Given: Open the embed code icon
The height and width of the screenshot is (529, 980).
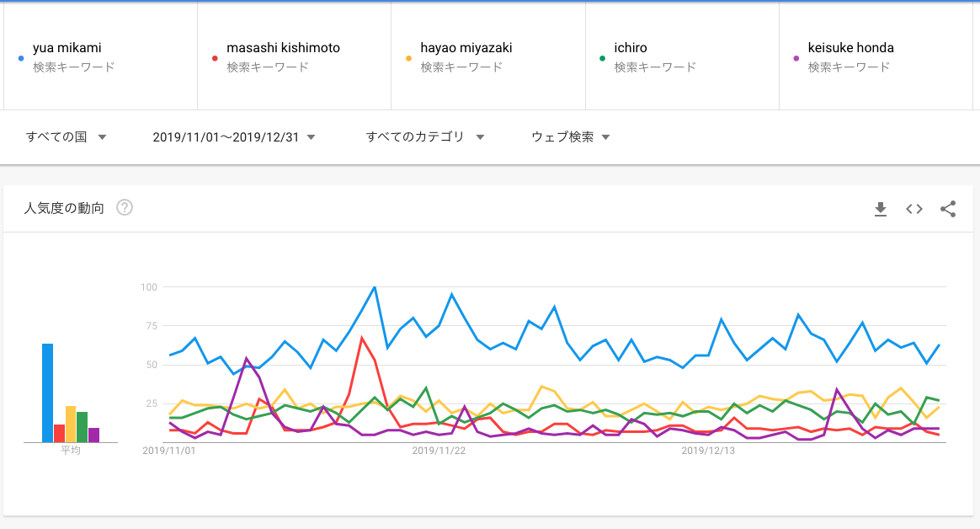Looking at the screenshot, I should [913, 209].
